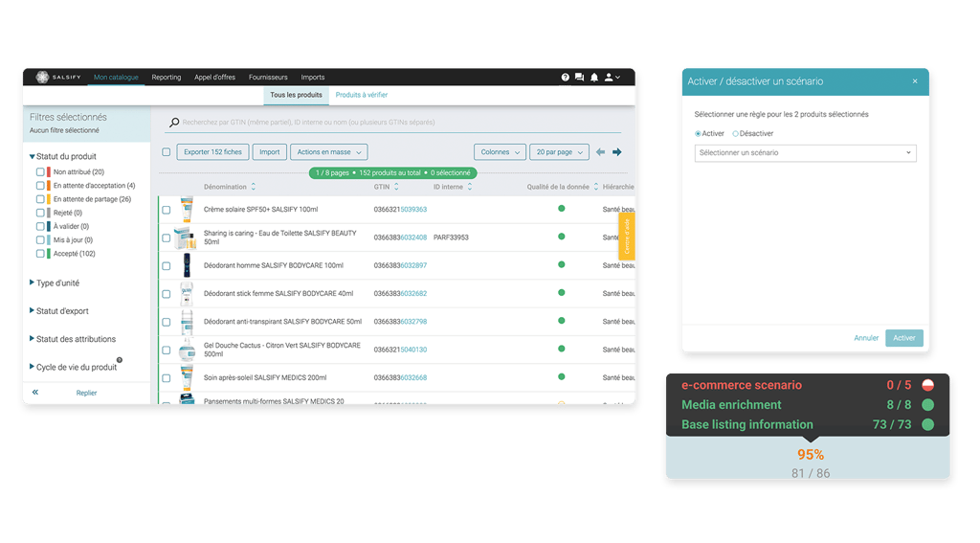Click red status icon for e-commerce scenario

pyautogui.click(x=928, y=385)
